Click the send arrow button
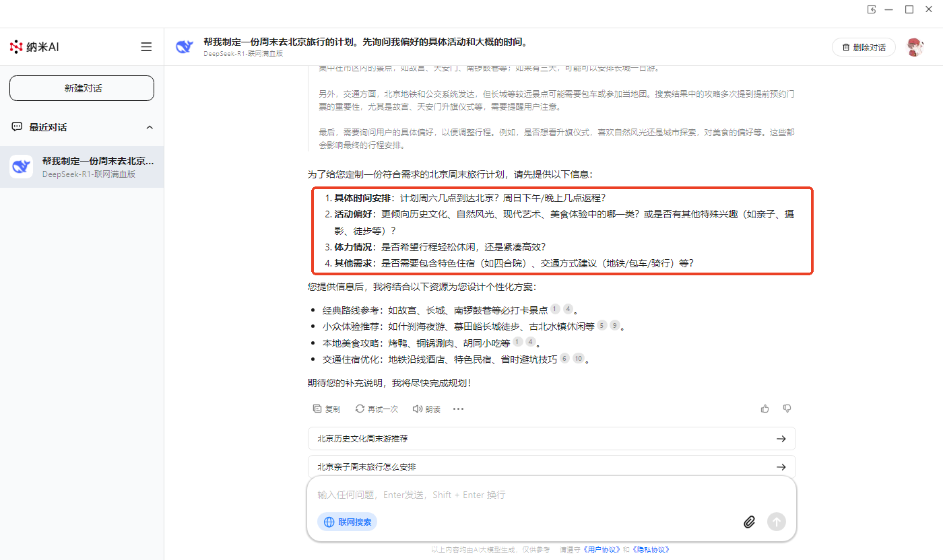The height and width of the screenshot is (560, 943). pyautogui.click(x=777, y=522)
